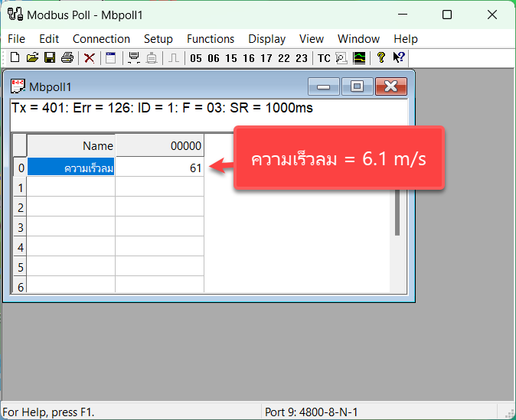The height and width of the screenshot is (420, 516).
Task: Click the Name column header
Action: point(70,145)
